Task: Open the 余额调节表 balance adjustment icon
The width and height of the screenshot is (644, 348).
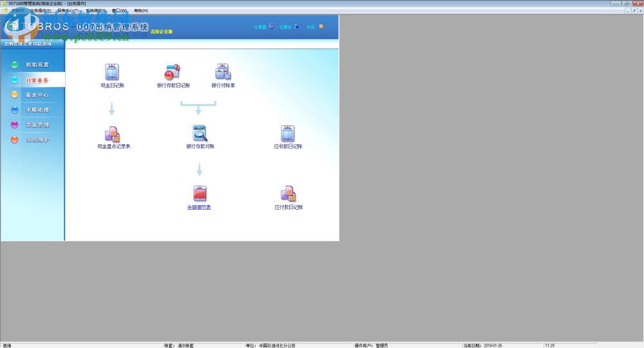Action: click(x=200, y=194)
